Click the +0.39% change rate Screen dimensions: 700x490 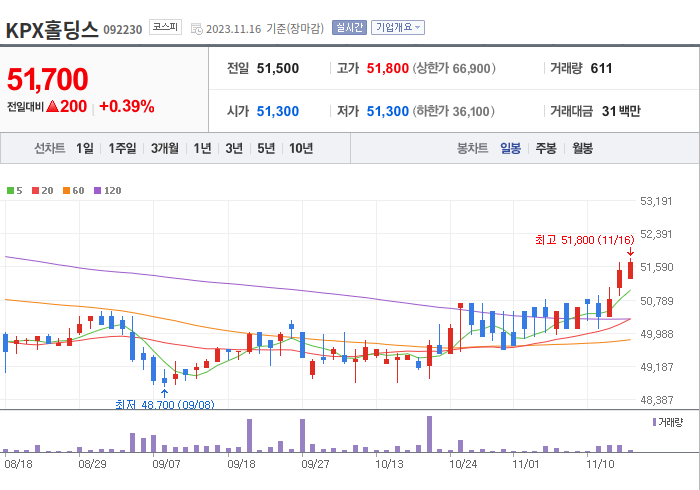click(127, 106)
